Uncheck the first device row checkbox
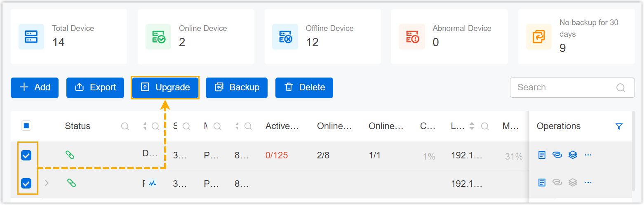This screenshot has width=644, height=205. (x=26, y=156)
